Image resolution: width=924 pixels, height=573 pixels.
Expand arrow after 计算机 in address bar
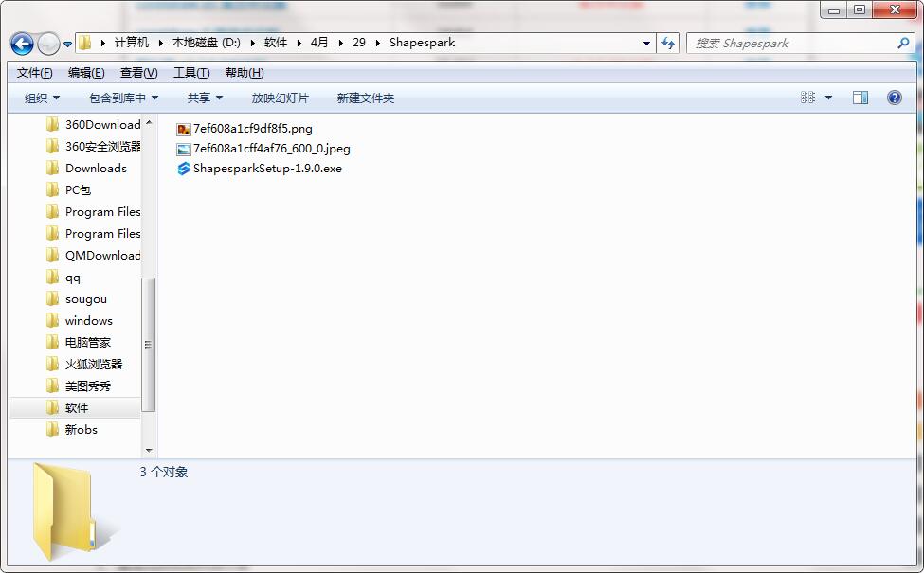point(160,43)
